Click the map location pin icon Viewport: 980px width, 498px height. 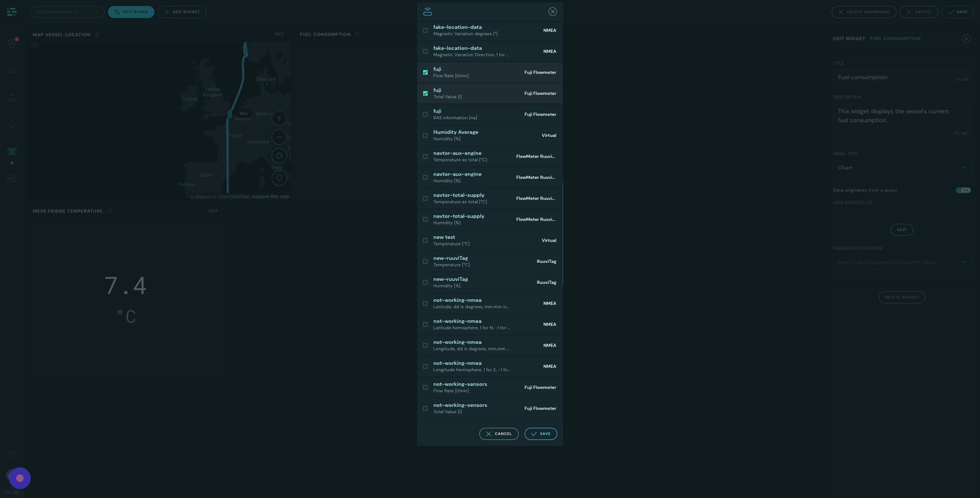pos(279,178)
